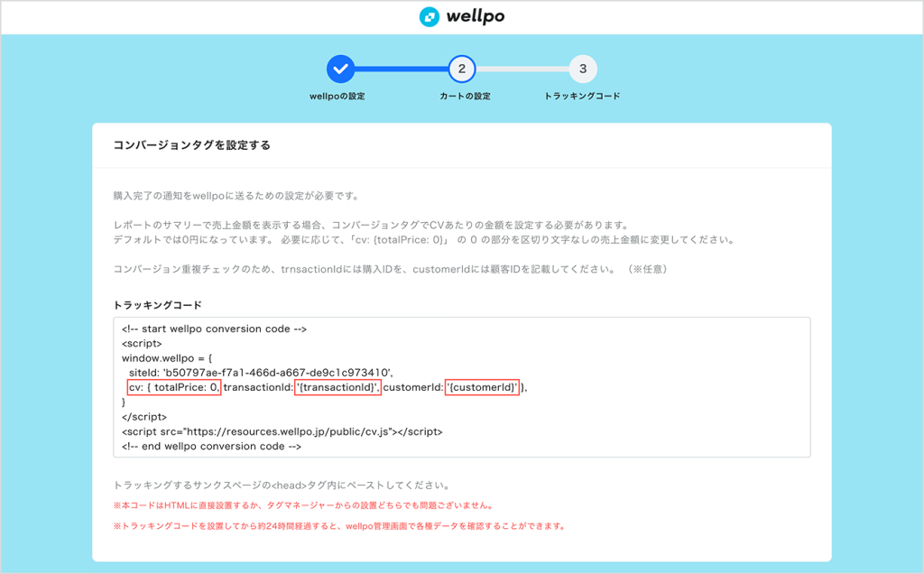
Task: Click the wellpo logo icon in header
Action: click(430, 17)
